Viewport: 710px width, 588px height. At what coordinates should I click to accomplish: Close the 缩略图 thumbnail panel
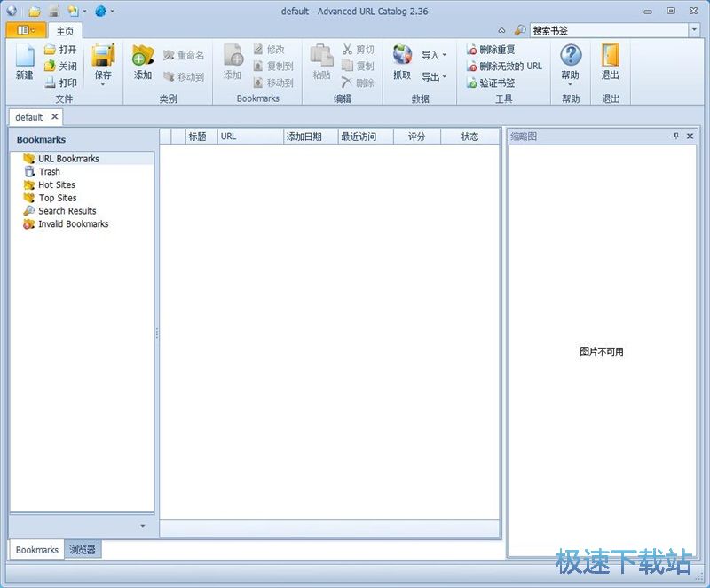tap(690, 136)
